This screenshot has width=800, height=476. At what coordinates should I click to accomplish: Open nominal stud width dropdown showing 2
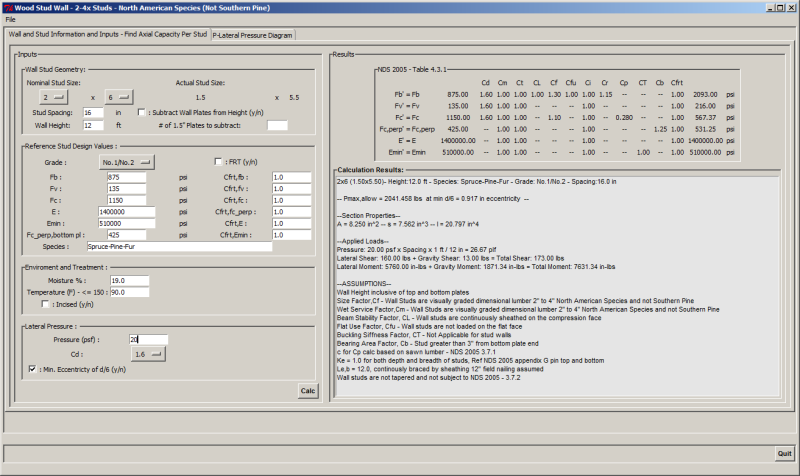coord(53,97)
